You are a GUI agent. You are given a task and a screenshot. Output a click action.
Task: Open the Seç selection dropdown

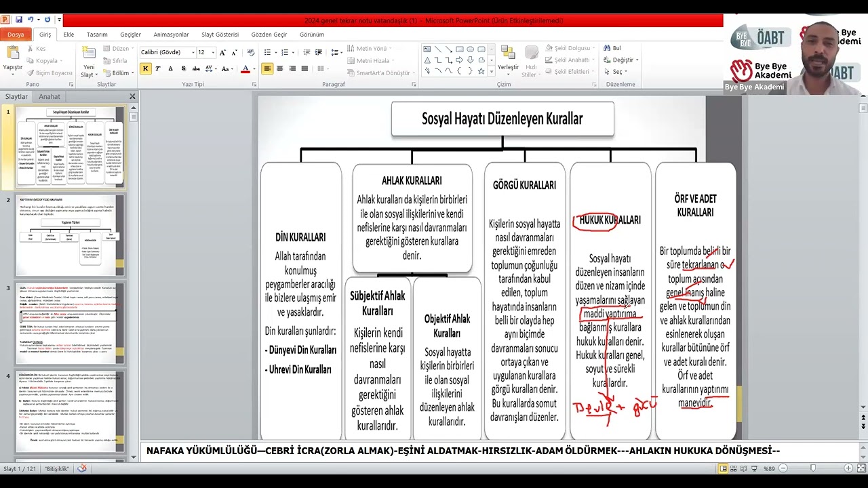615,71
